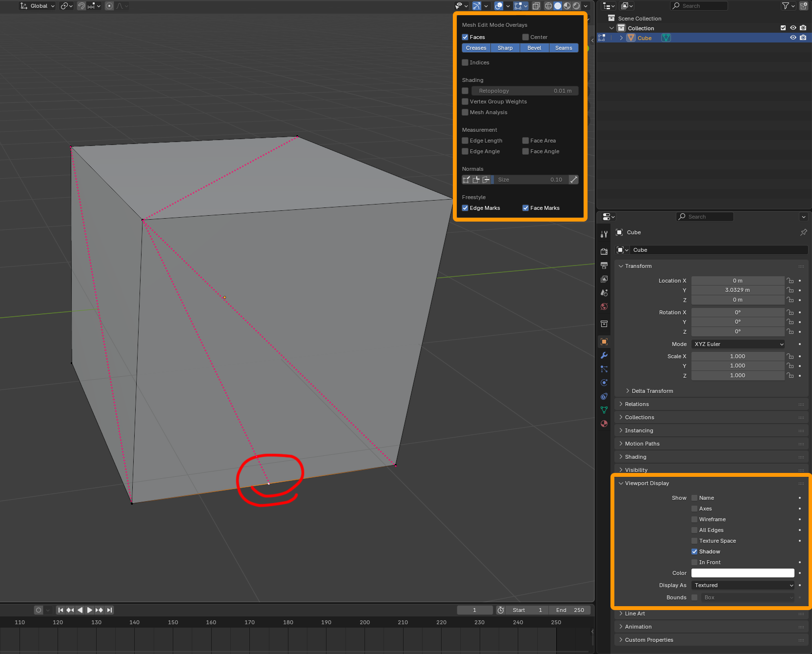Image resolution: width=812 pixels, height=654 pixels.
Task: Play animation forward in timeline
Action: tap(89, 610)
